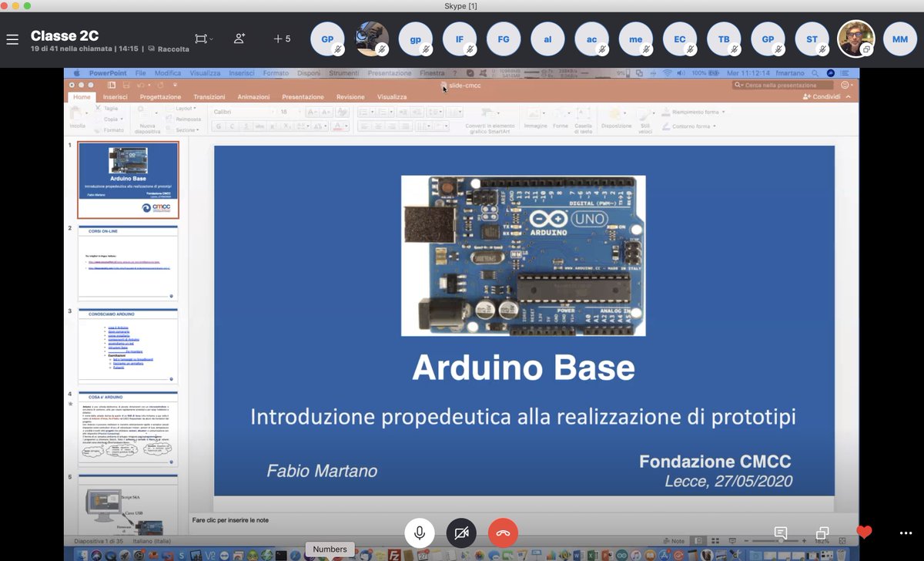Click the Reimposta reset button

coord(184,119)
